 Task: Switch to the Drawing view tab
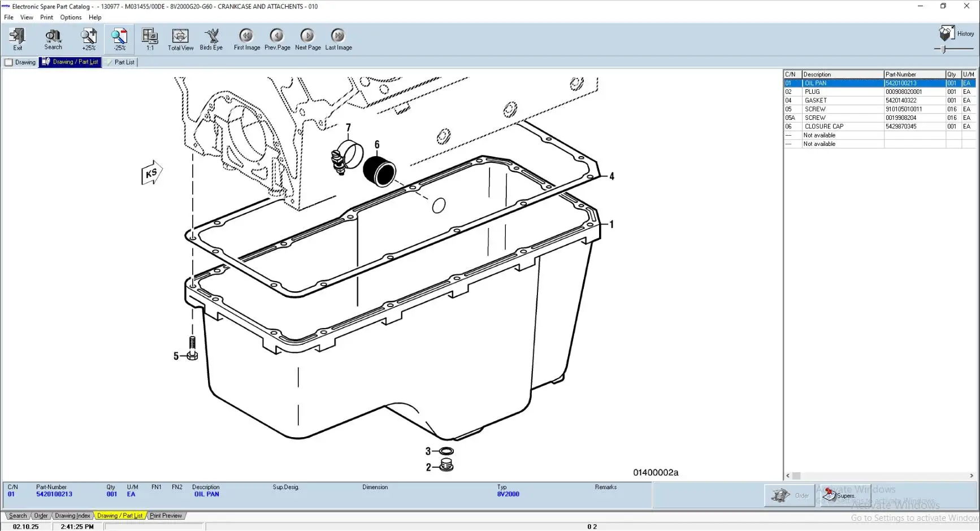tap(20, 62)
